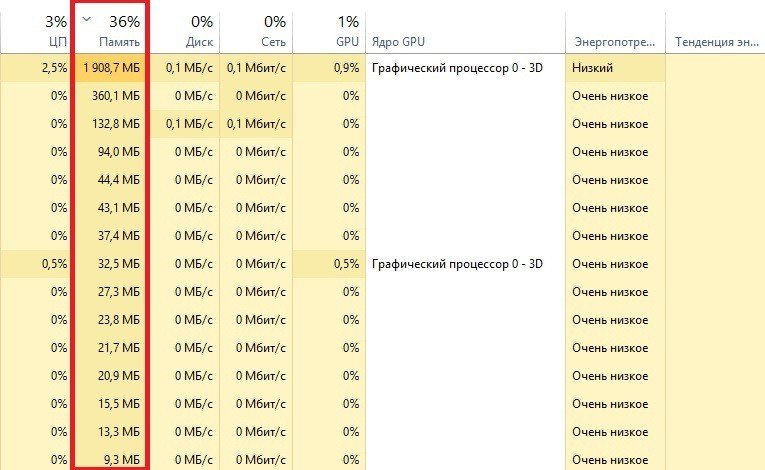The width and height of the screenshot is (765, 470).
Task: Click the 0,9% GPU usage cell
Action: point(329,68)
